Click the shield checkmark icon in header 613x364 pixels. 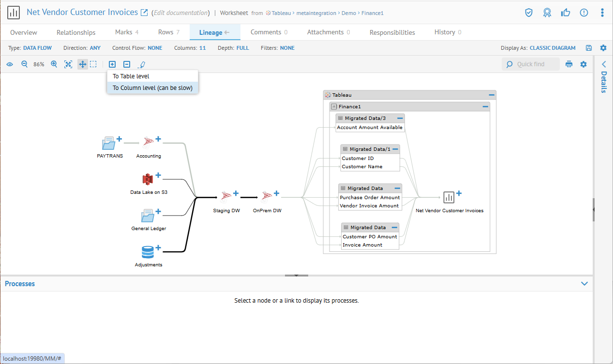pos(529,13)
